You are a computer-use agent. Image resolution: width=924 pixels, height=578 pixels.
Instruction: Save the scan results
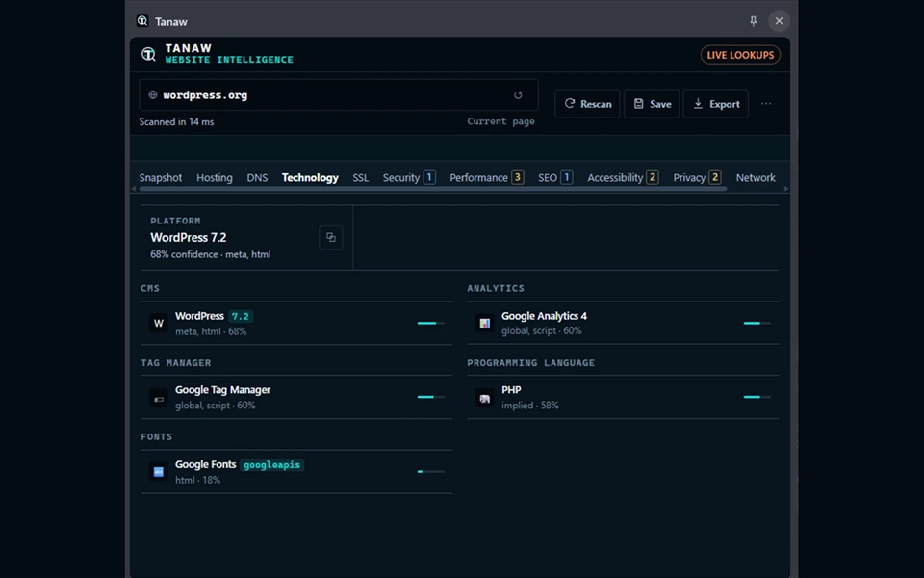(x=652, y=104)
